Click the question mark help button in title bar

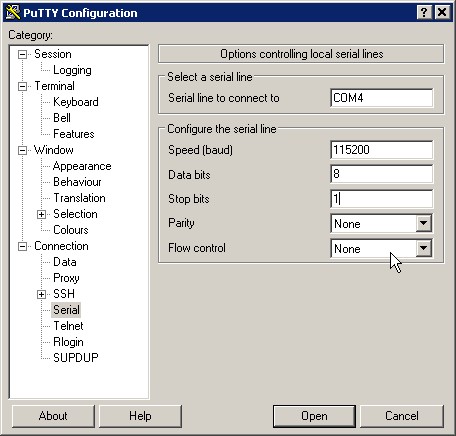[x=424, y=13]
